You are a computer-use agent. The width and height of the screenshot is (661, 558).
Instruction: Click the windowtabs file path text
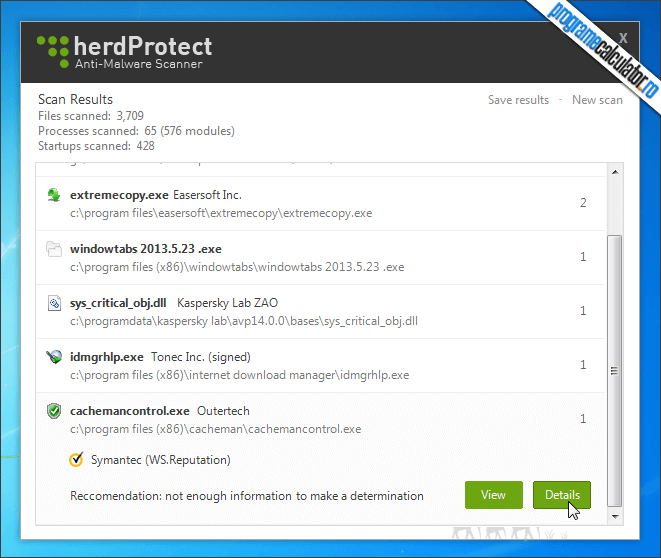[237, 267]
